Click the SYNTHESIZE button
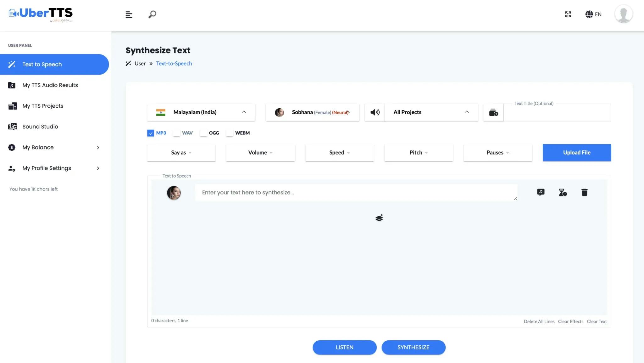 (414, 347)
